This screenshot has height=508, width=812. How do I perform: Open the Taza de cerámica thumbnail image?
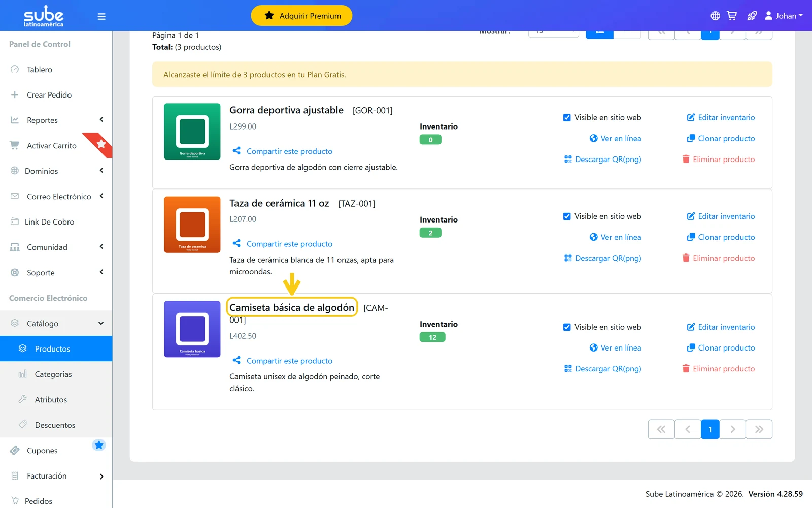click(192, 225)
